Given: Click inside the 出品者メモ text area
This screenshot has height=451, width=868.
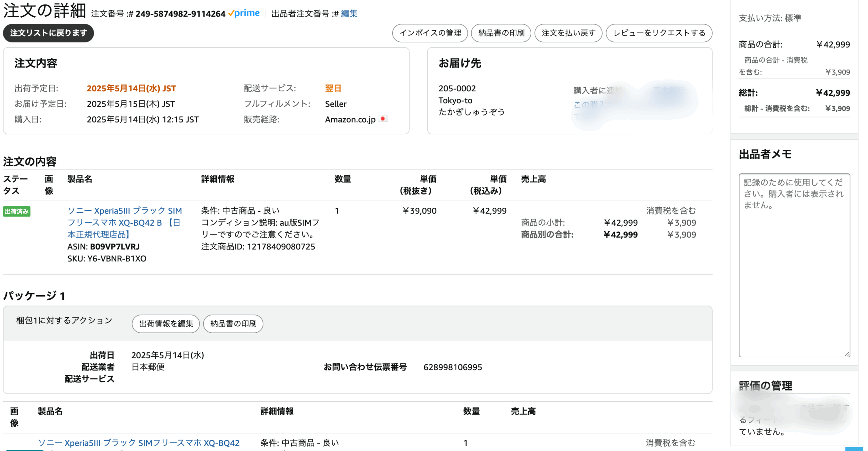Looking at the screenshot, I should coord(794,265).
